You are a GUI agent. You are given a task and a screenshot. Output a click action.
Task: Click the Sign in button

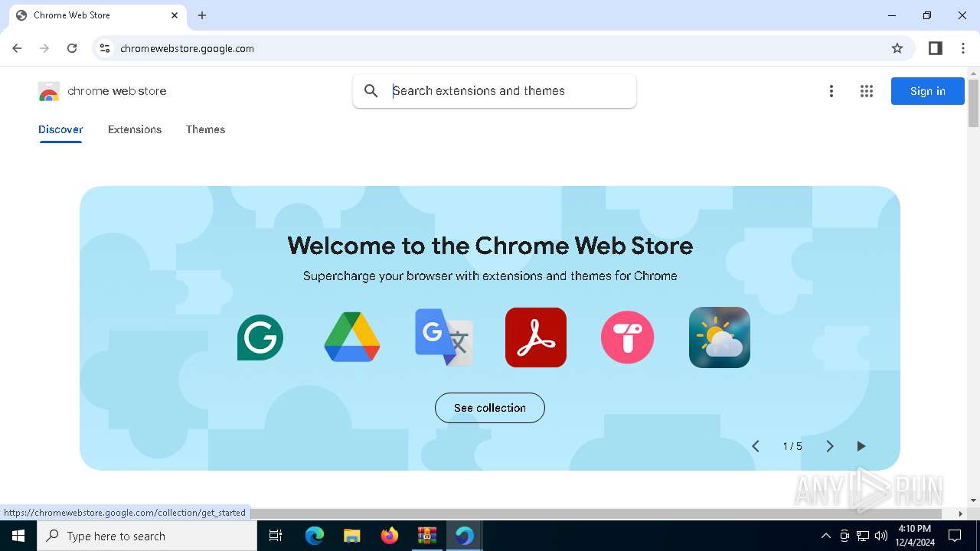click(x=928, y=91)
